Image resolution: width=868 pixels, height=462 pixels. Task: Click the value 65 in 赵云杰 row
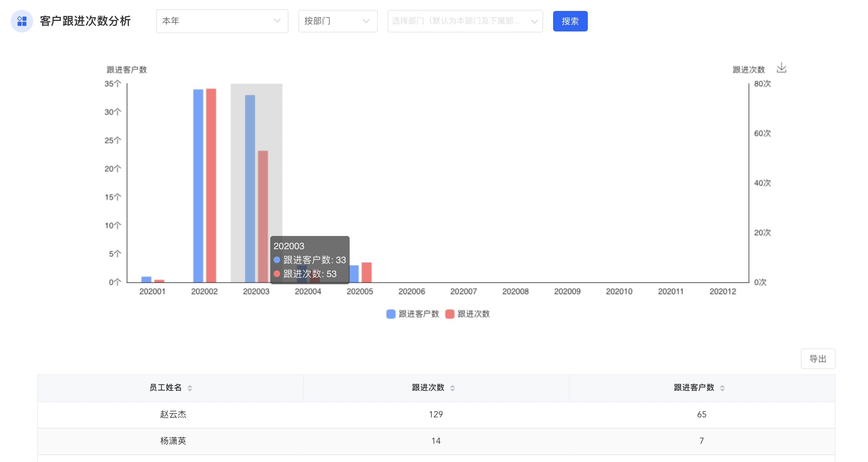click(702, 414)
